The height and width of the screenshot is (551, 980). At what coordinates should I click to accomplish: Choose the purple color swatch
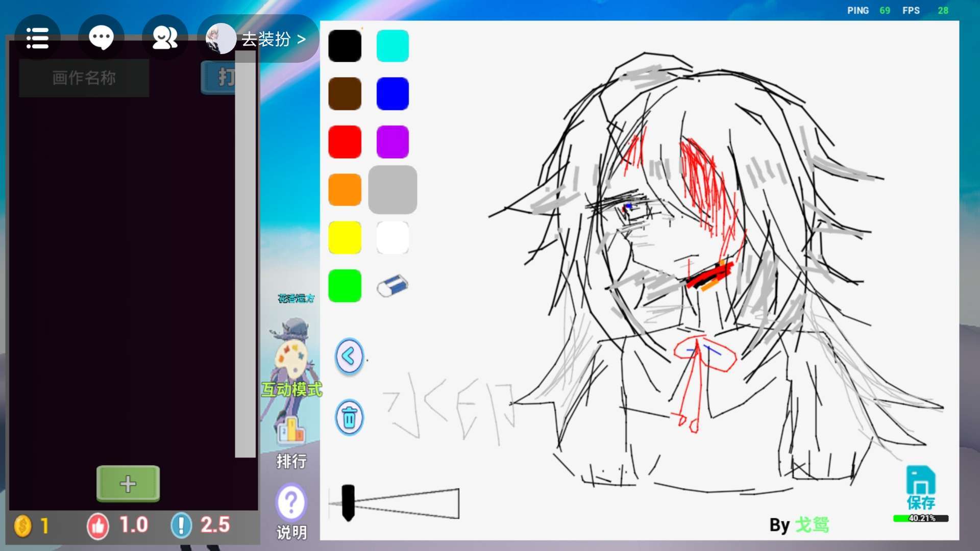[x=392, y=142]
